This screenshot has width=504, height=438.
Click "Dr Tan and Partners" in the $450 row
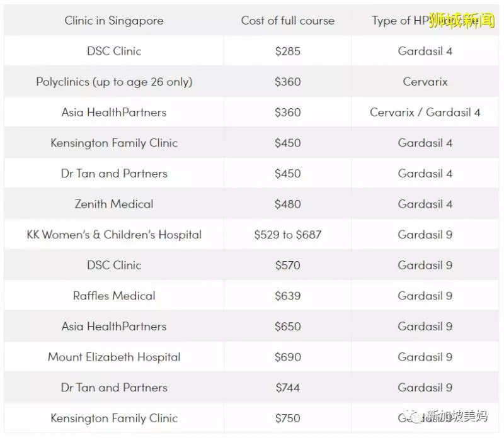click(x=114, y=174)
